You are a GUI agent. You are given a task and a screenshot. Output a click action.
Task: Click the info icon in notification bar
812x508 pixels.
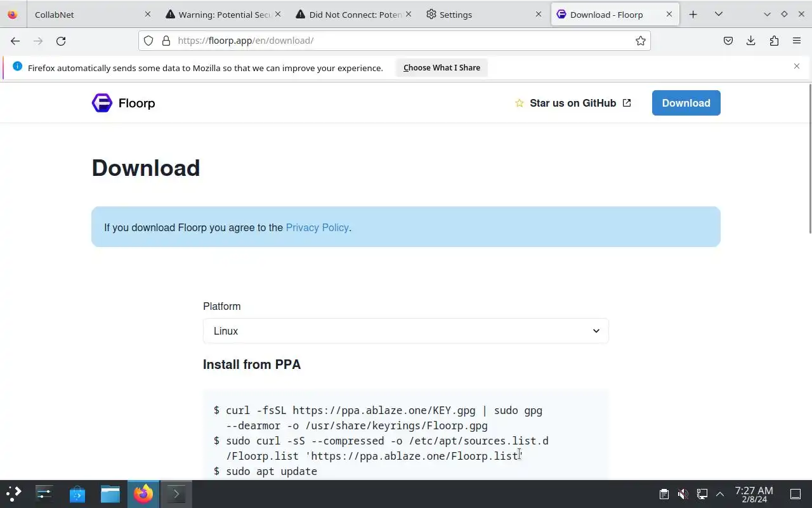pyautogui.click(x=17, y=67)
